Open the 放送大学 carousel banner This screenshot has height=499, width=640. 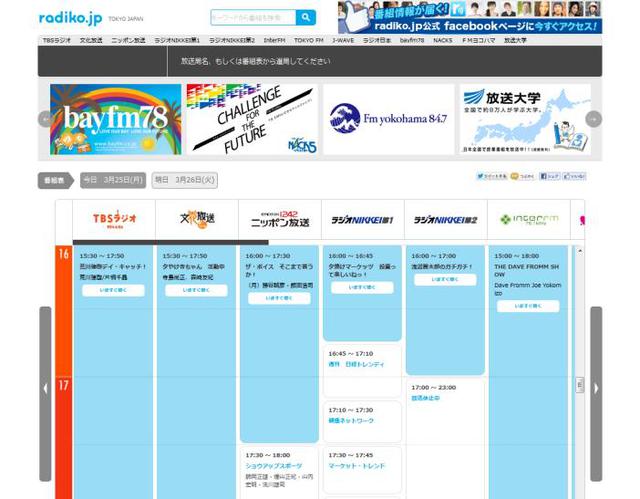[x=525, y=120]
